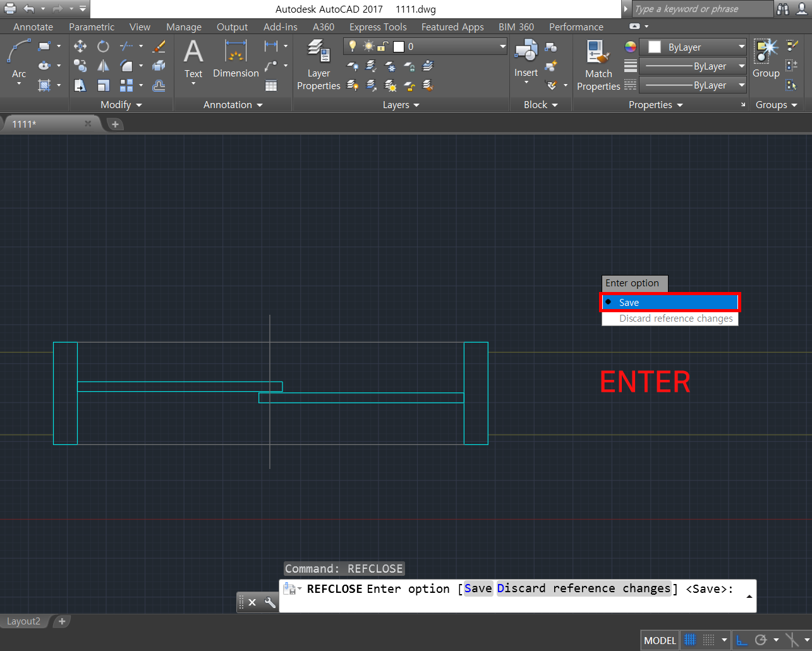Image resolution: width=812 pixels, height=651 pixels.
Task: Select the Trim tool
Action: (127, 46)
